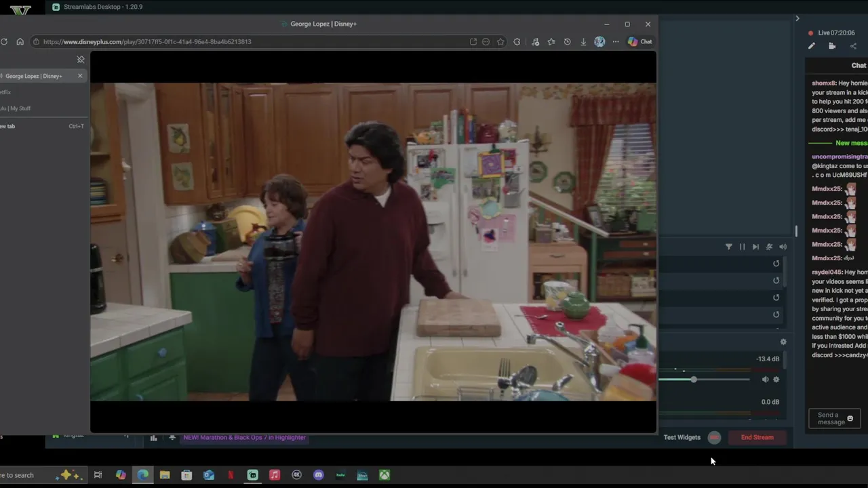Open Edge settings and more menu

[x=616, y=41]
